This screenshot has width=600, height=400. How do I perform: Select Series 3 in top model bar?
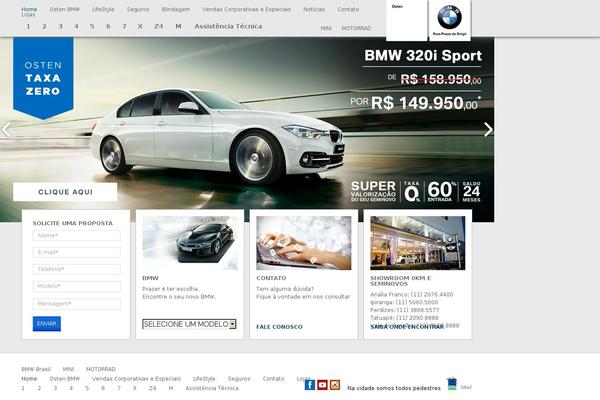[x=60, y=26]
